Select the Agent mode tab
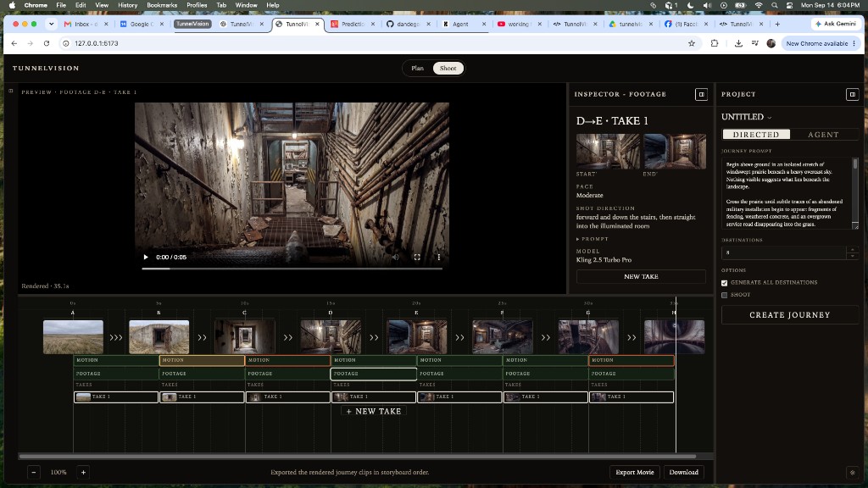Viewport: 868px width, 488px height. [823, 135]
